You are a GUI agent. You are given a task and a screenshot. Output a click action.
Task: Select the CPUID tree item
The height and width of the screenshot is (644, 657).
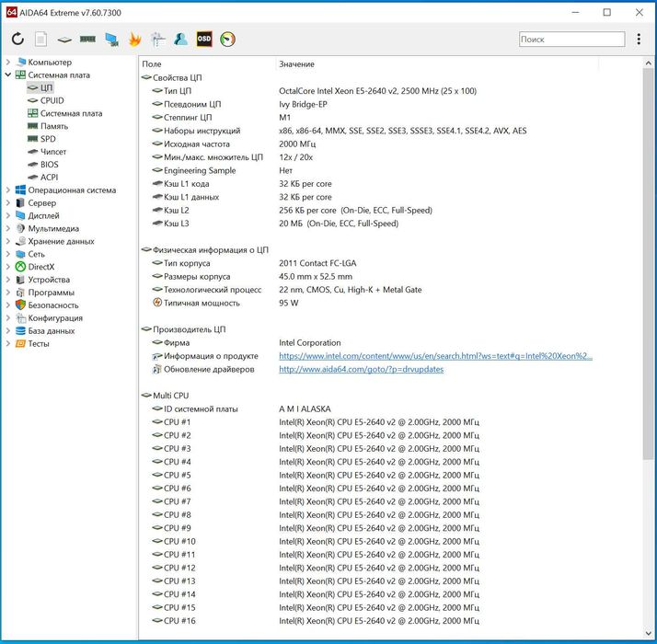[x=46, y=100]
